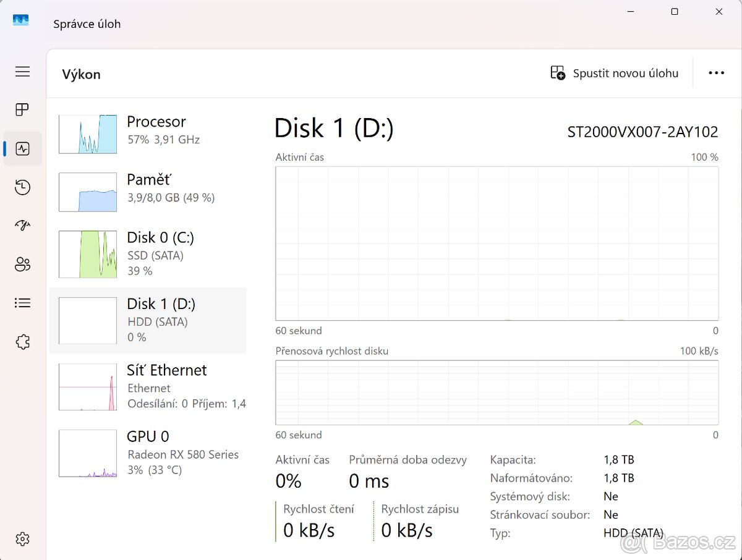Open the Startup apps icon
Viewport: 742px width, 560px height.
[x=23, y=226]
